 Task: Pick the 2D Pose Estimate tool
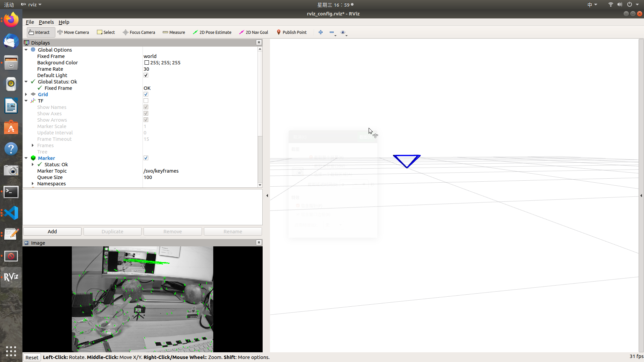212,32
